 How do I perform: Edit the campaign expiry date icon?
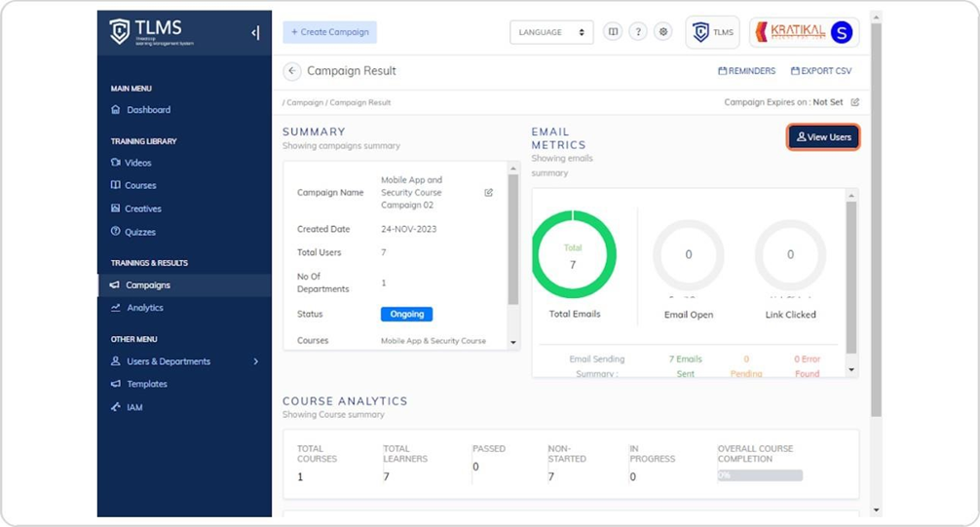pos(855,102)
